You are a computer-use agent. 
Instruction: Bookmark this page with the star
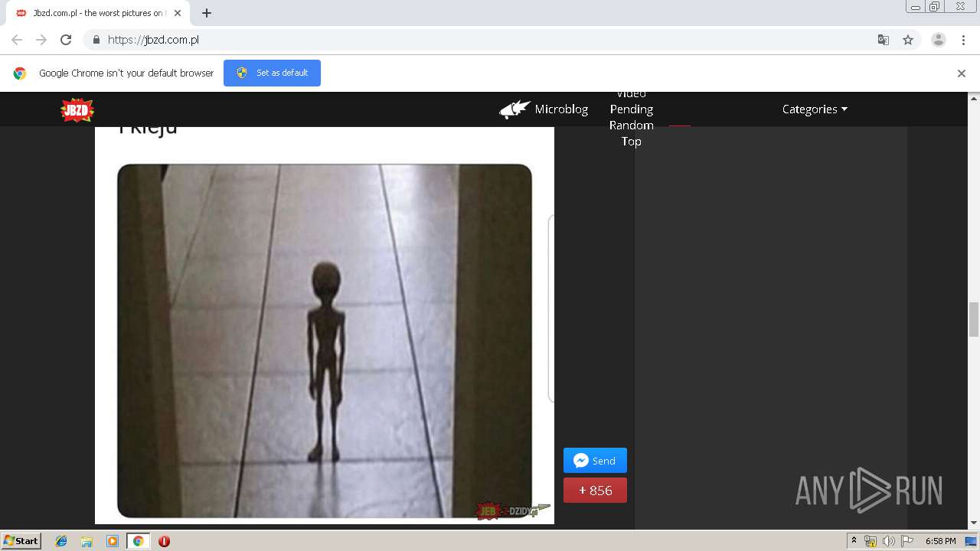coord(908,40)
